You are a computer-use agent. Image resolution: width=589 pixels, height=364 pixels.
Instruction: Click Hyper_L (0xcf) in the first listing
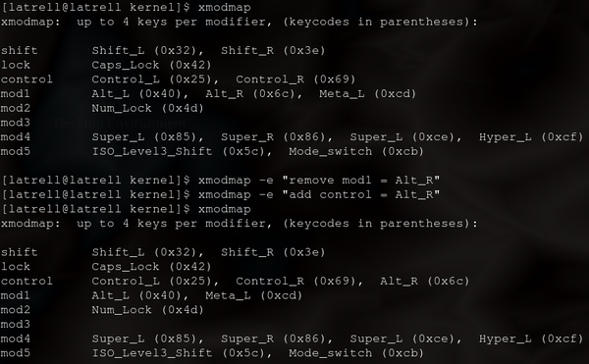(531, 137)
